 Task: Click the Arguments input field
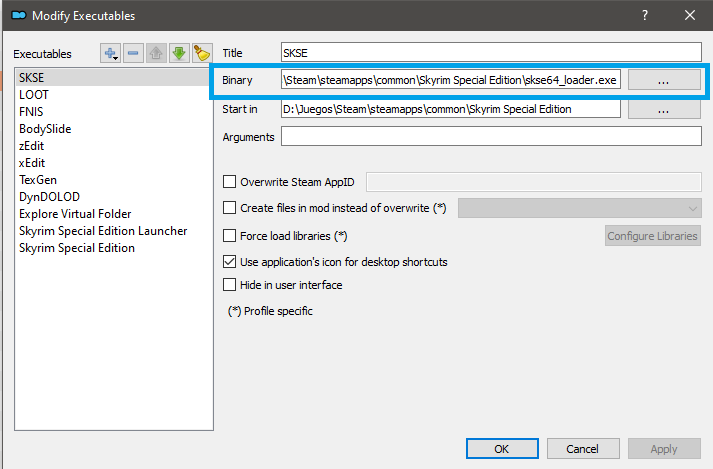pyautogui.click(x=491, y=136)
